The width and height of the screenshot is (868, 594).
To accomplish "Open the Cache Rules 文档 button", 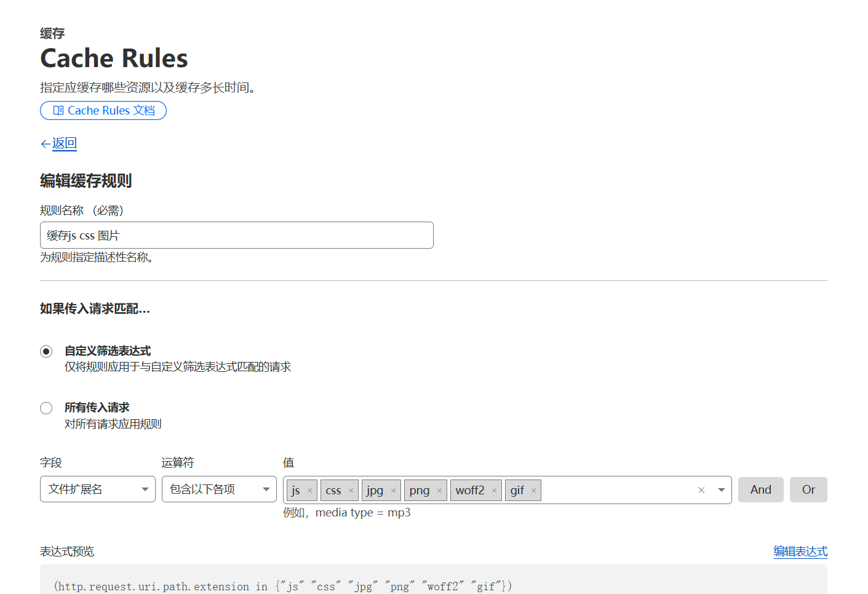I will click(103, 111).
